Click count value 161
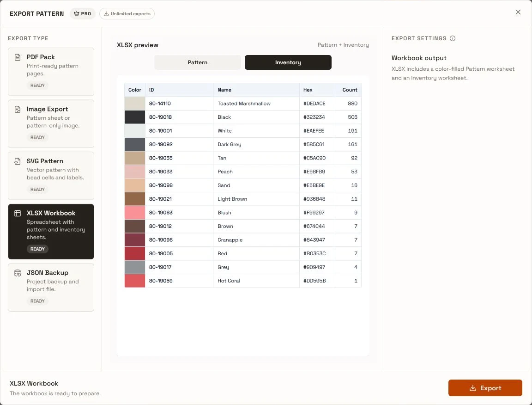Image resolution: width=532 pixels, height=405 pixels. [x=352, y=144]
